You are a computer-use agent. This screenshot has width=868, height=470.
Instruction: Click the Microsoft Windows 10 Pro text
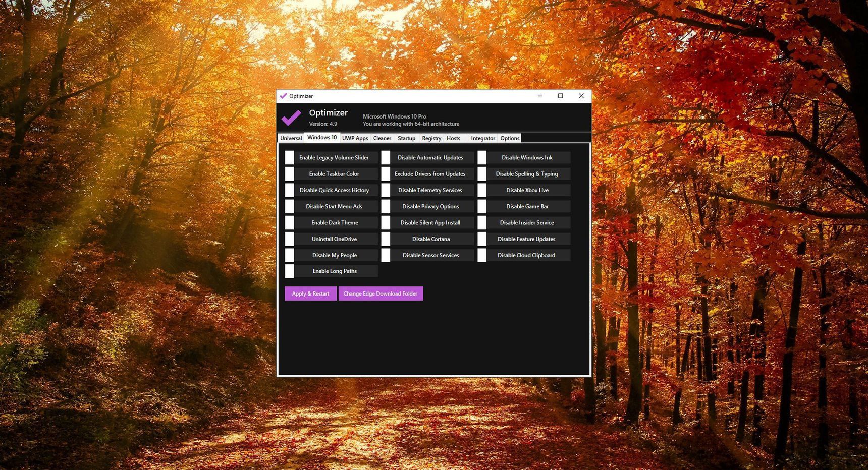point(395,116)
